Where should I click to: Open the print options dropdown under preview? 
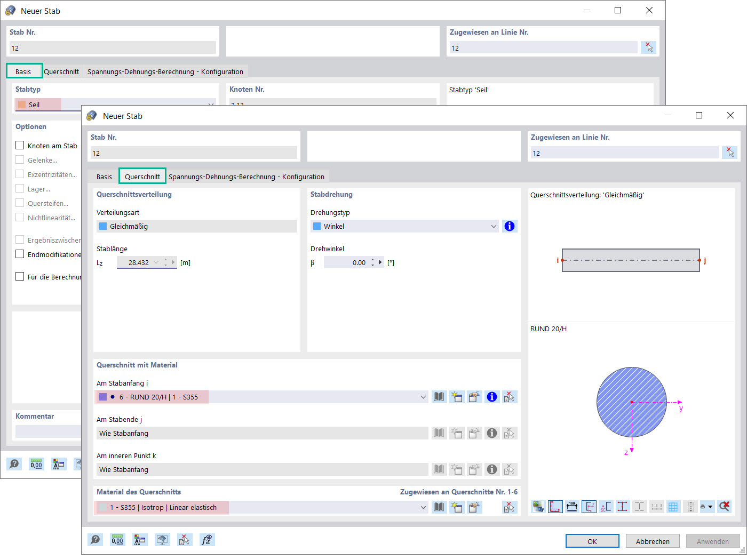click(710, 507)
